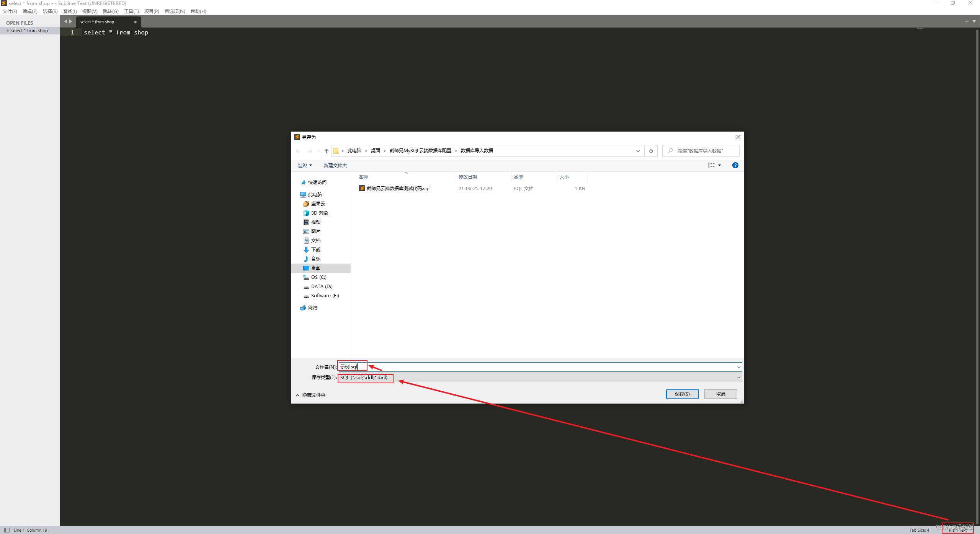The height and width of the screenshot is (534, 980).
Task: Open Sublime 工具(T) menu
Action: pyautogui.click(x=131, y=11)
